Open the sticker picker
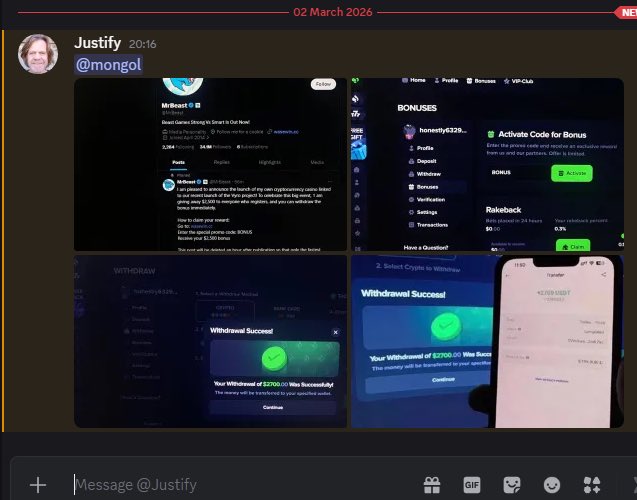Viewport: 637px width, 500px height. [512, 485]
